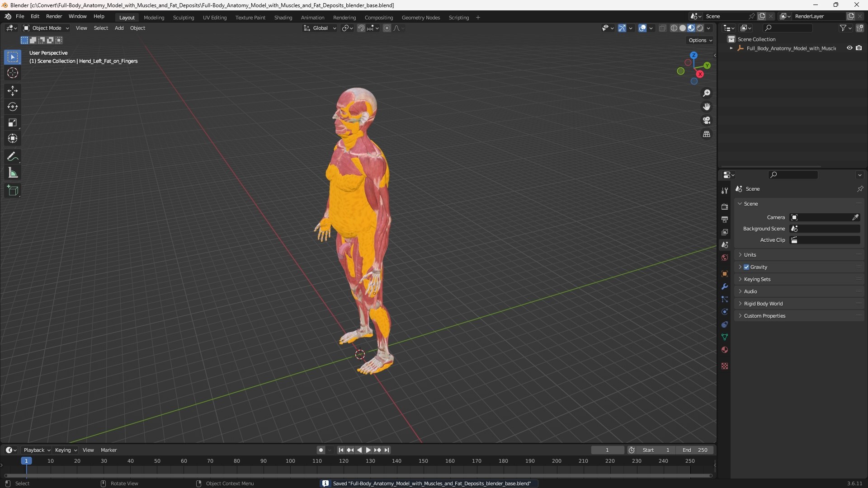Open the File menu
Viewport: 868px width, 488px height.
[20, 16]
